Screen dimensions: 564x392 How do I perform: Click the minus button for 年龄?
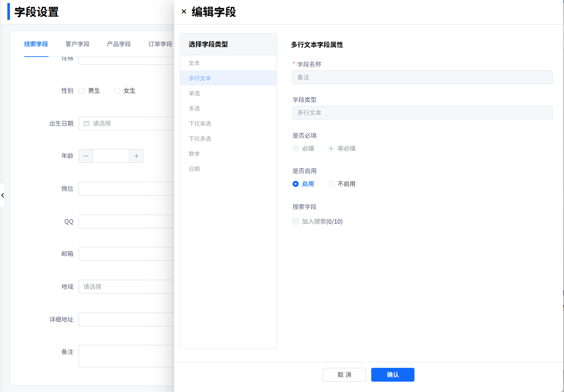86,156
